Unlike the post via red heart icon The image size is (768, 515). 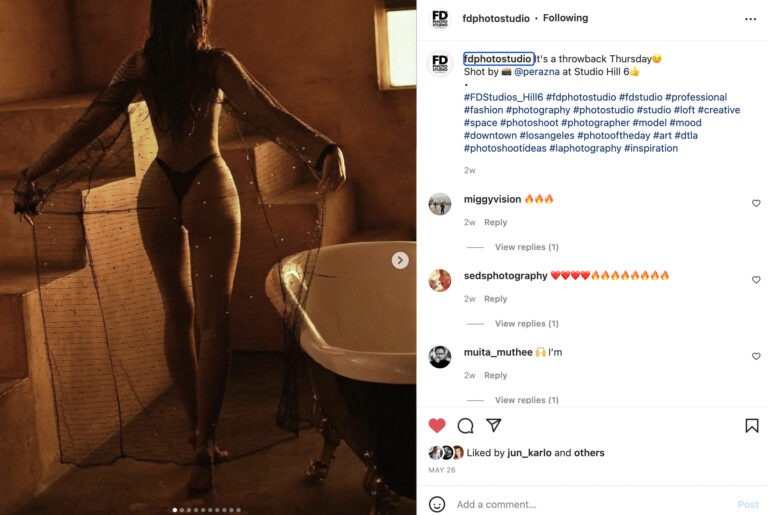pos(437,425)
